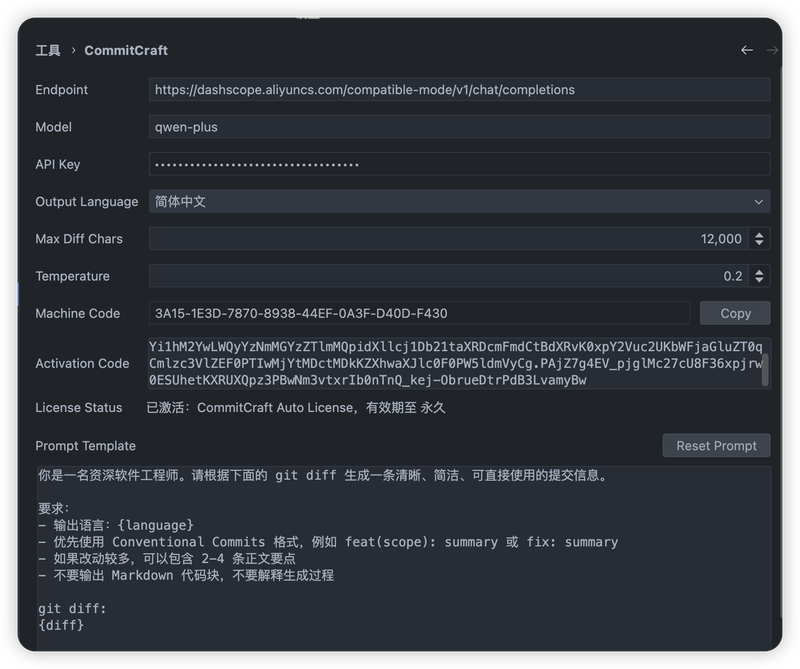The width and height of the screenshot is (800, 669).
Task: Reset the prompt template
Action: (716, 445)
